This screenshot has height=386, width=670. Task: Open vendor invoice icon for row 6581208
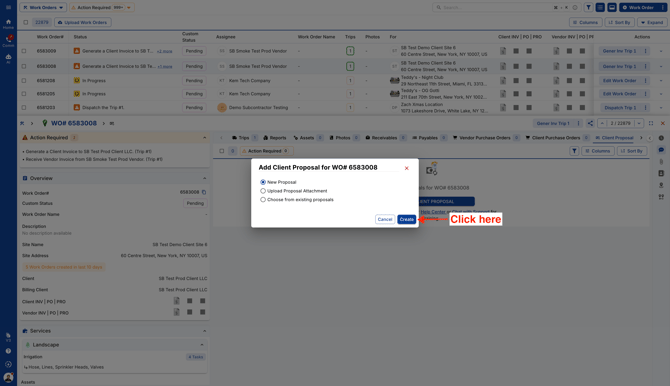[556, 80]
